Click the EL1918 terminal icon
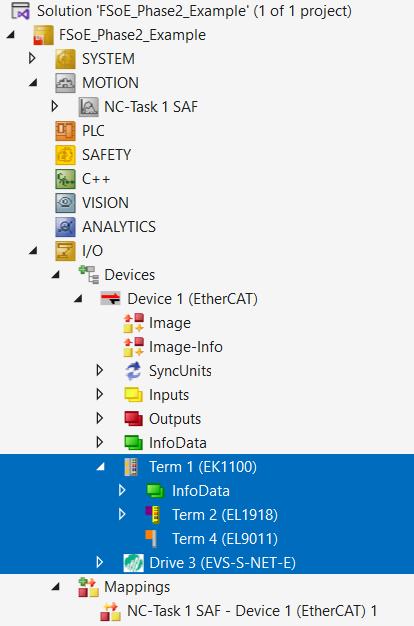Screen dimensions: 414x626 click(x=153, y=515)
